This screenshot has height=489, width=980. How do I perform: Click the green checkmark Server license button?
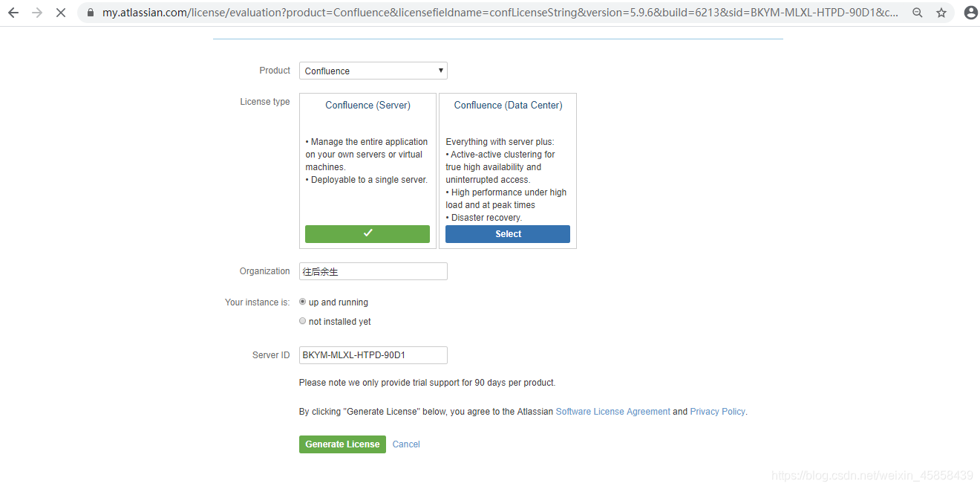367,233
